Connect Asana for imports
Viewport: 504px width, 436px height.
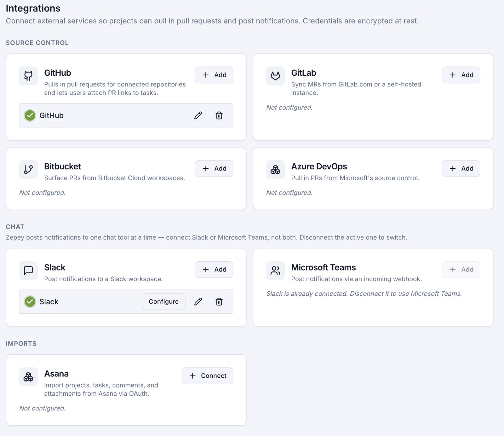click(207, 375)
